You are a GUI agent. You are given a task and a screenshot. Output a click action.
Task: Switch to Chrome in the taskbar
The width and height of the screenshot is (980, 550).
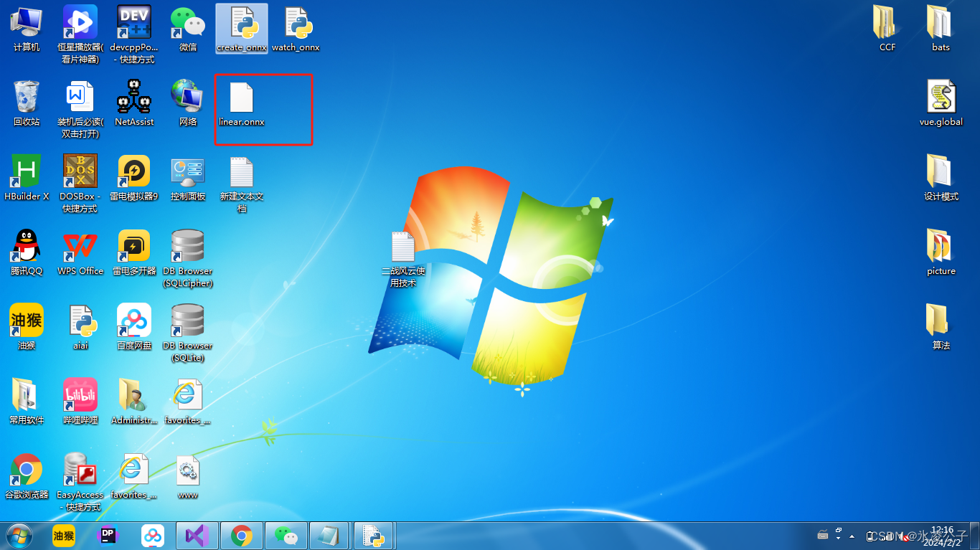click(x=242, y=536)
